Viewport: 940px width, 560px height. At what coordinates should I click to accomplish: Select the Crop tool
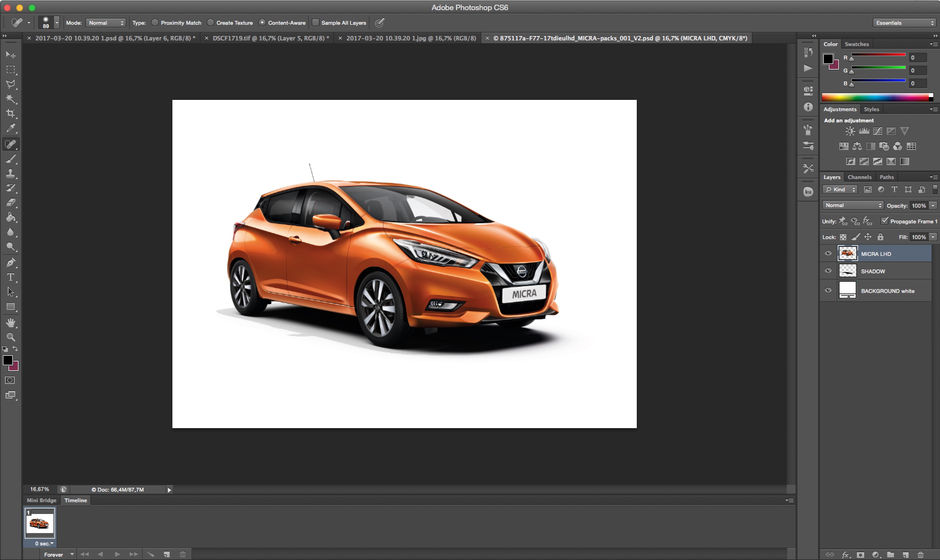tap(11, 114)
